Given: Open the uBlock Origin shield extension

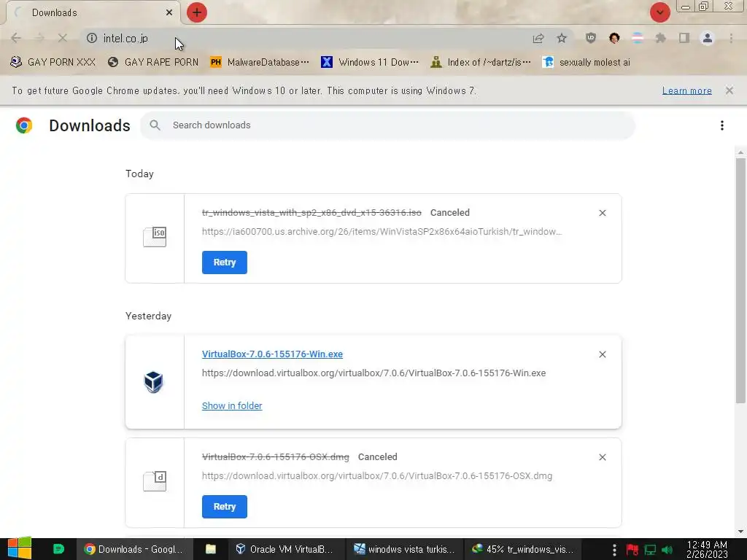Looking at the screenshot, I should [591, 38].
